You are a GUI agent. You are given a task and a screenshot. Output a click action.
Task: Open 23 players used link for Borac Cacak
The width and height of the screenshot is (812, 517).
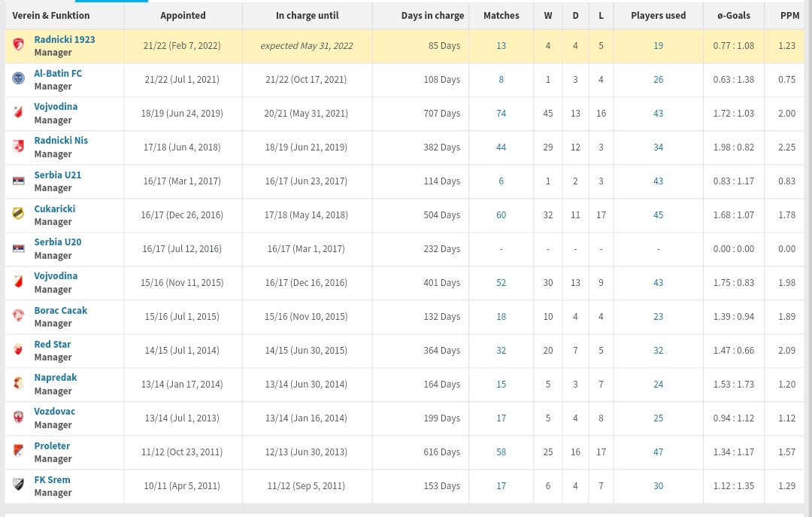(x=658, y=316)
